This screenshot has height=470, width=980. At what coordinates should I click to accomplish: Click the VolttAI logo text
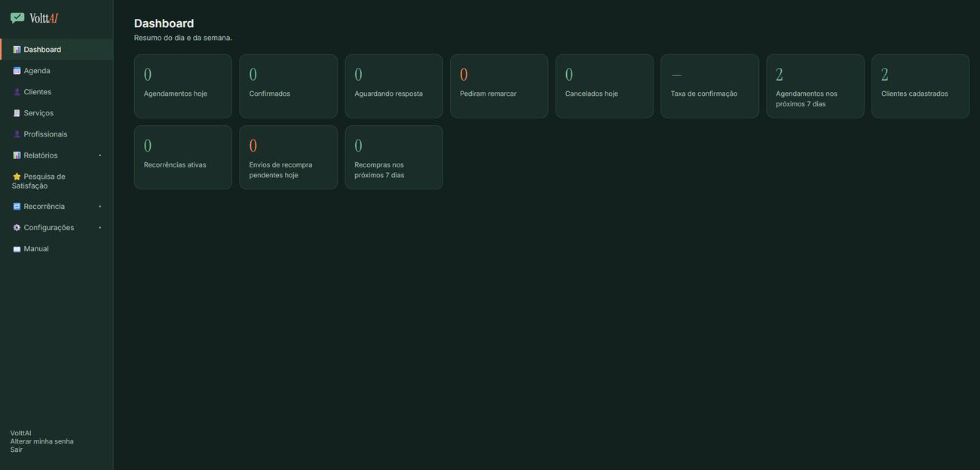tap(44, 18)
